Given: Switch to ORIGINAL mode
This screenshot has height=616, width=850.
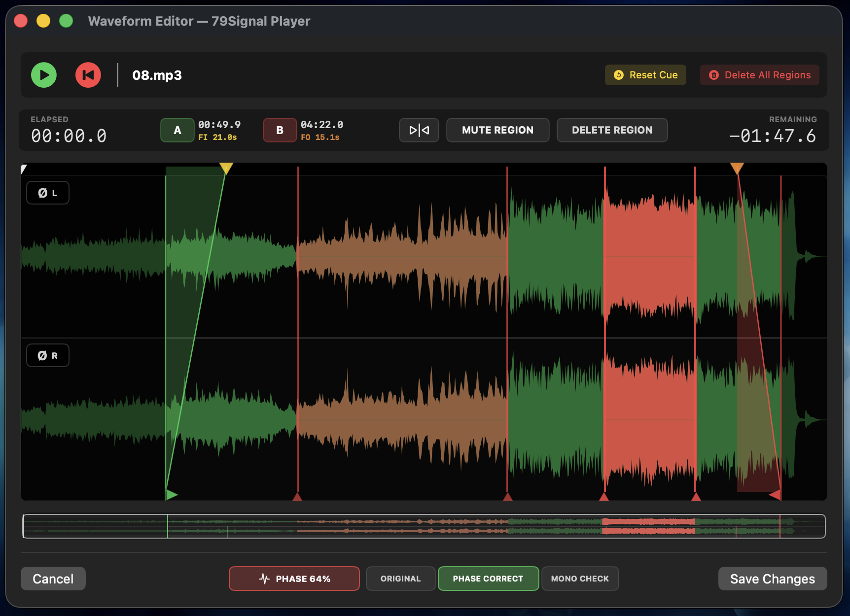Looking at the screenshot, I should (401, 579).
